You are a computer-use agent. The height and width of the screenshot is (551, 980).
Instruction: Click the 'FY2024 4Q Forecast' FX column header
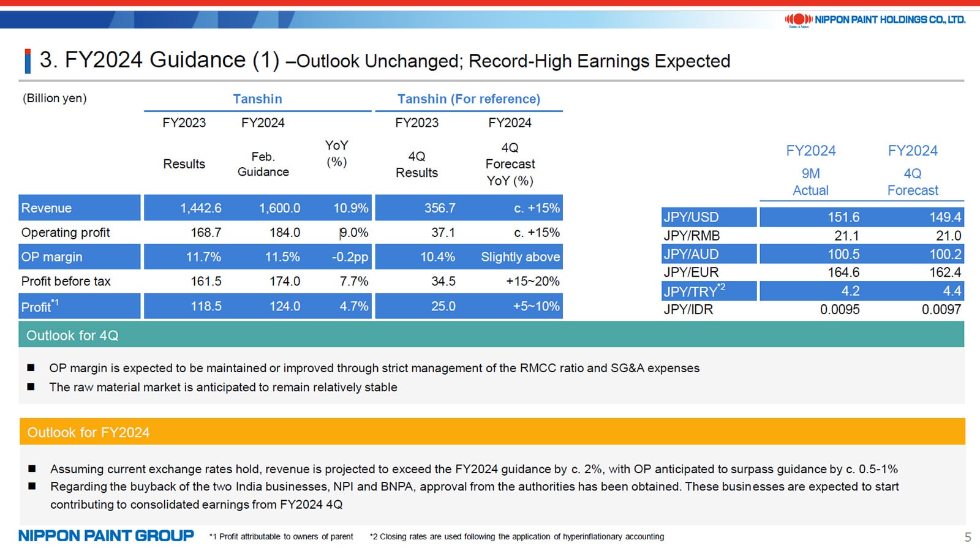tap(913, 170)
